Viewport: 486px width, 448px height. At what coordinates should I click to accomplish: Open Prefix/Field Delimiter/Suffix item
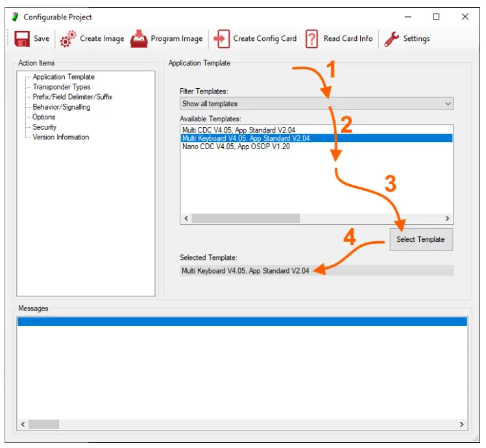(73, 97)
